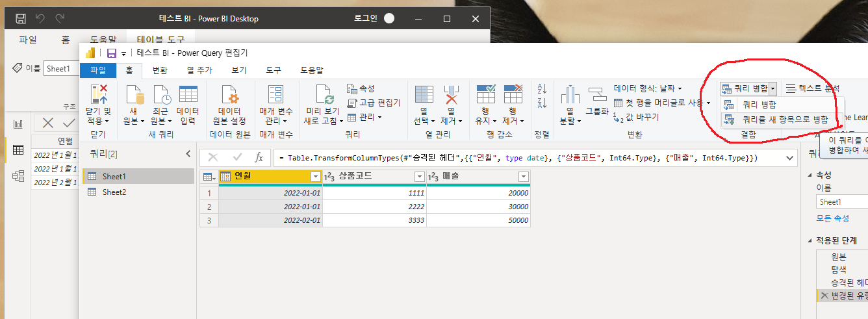Screen dimensions: 868x319
Task: Click the Group By (그룹화) icon
Action: point(596,96)
